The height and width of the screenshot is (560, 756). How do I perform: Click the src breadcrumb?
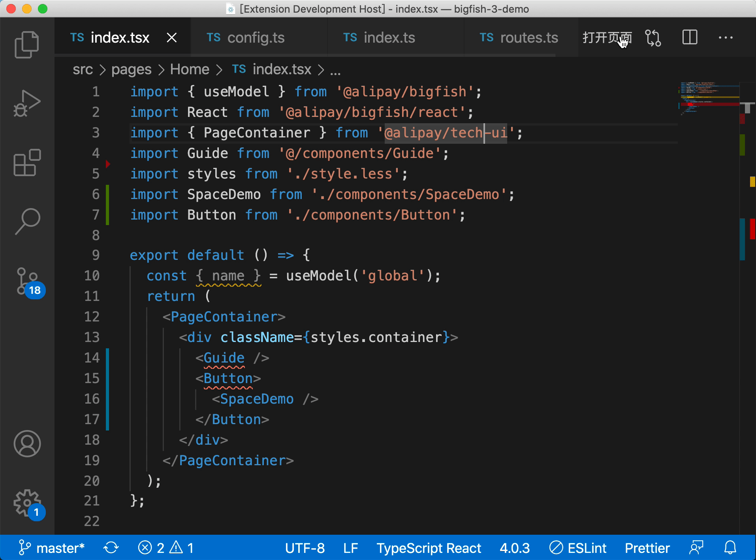click(x=83, y=70)
